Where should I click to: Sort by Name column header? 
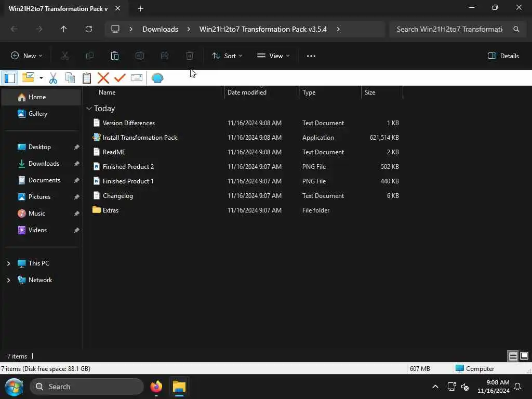(x=107, y=92)
